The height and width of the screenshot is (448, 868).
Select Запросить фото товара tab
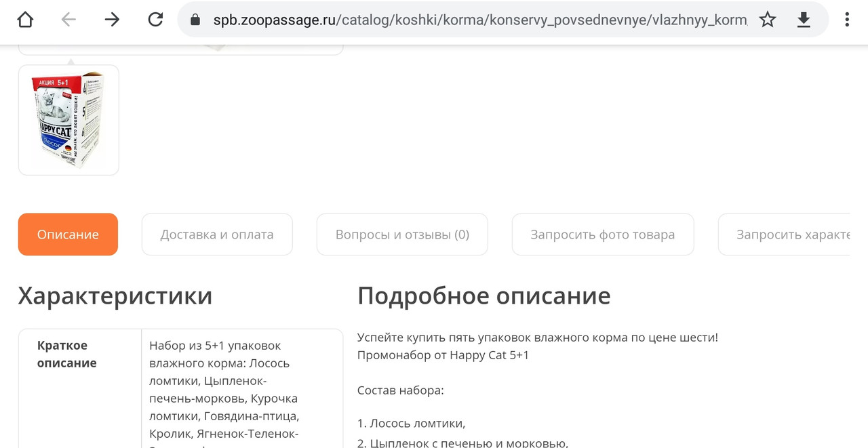coord(603,235)
